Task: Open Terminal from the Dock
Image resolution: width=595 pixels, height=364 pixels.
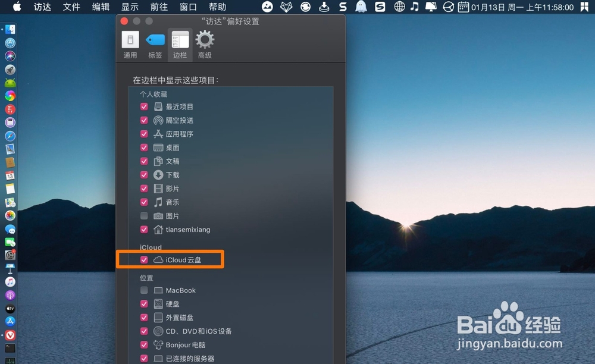Action: pyautogui.click(x=10, y=348)
